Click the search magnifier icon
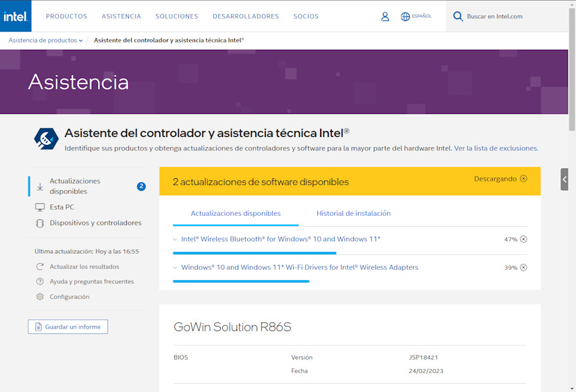The image size is (576, 392). coord(458,16)
